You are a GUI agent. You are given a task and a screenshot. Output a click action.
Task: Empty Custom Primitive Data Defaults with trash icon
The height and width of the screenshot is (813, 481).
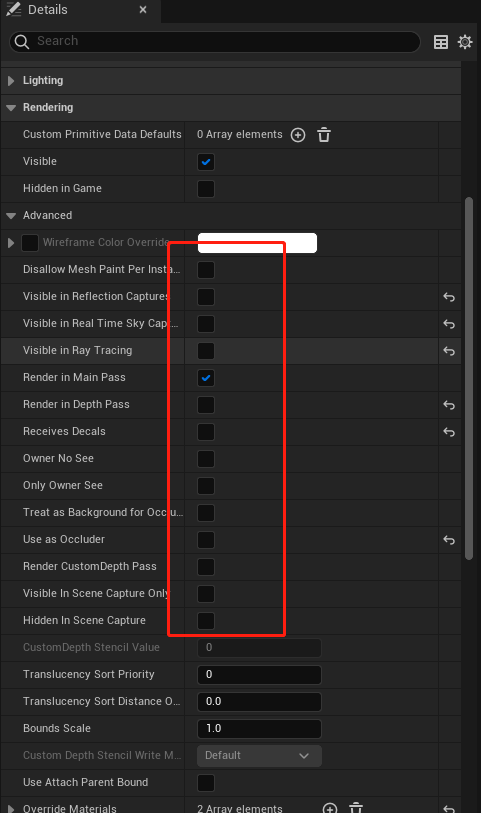[x=324, y=135]
